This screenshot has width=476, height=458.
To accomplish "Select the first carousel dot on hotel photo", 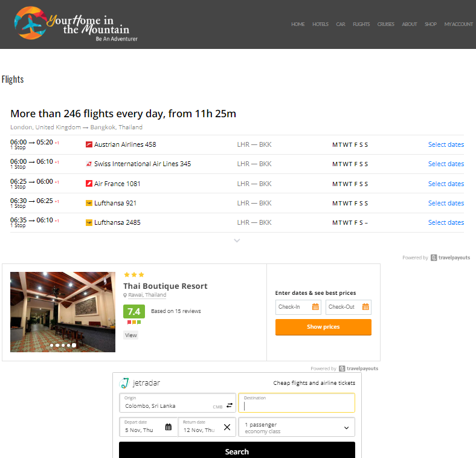I will coord(51,346).
